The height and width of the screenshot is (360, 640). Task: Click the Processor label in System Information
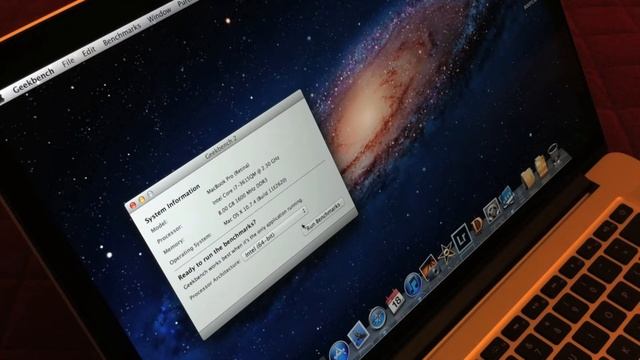pos(170,234)
